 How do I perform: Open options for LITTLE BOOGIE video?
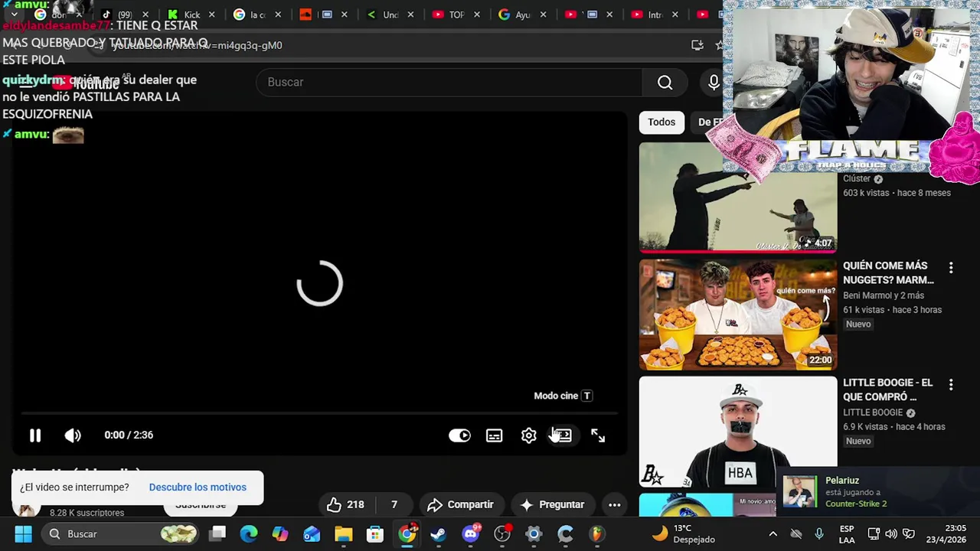(951, 384)
